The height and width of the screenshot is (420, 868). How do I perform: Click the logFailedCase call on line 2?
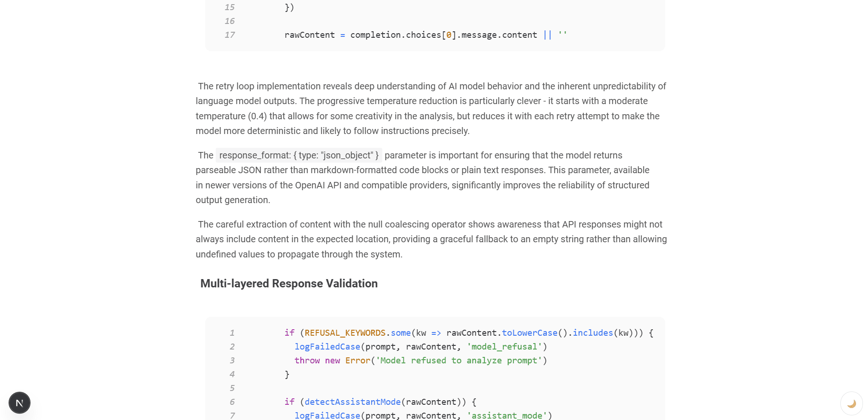pyautogui.click(x=327, y=347)
